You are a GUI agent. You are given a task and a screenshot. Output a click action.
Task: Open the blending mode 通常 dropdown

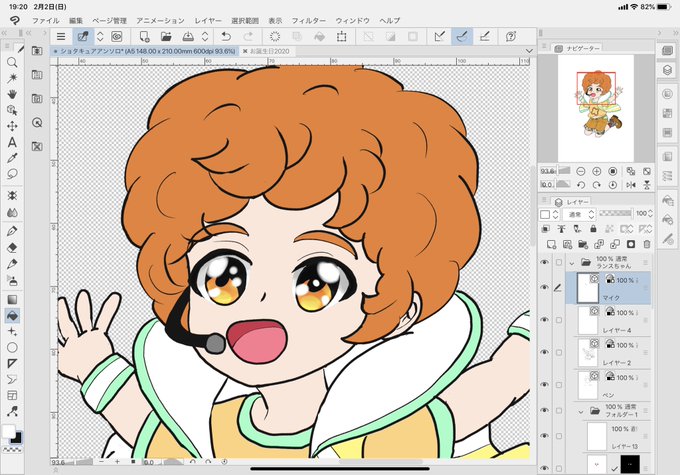point(579,214)
